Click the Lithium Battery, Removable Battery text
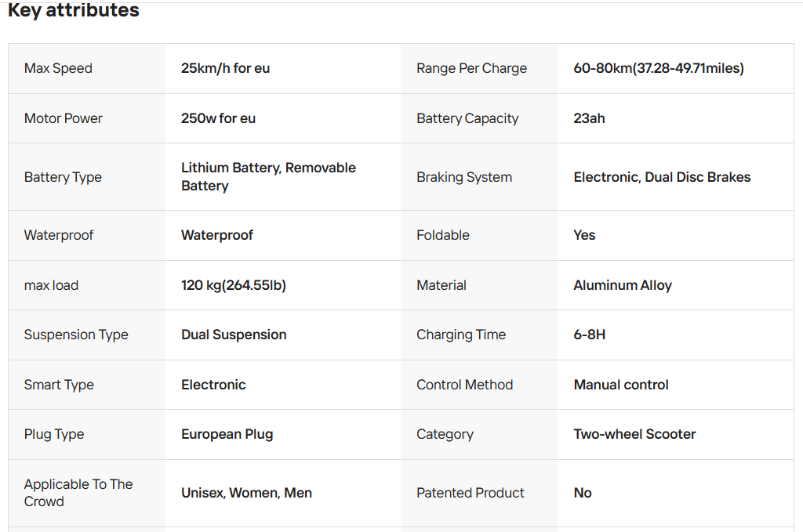This screenshot has width=803, height=532. coord(268,176)
